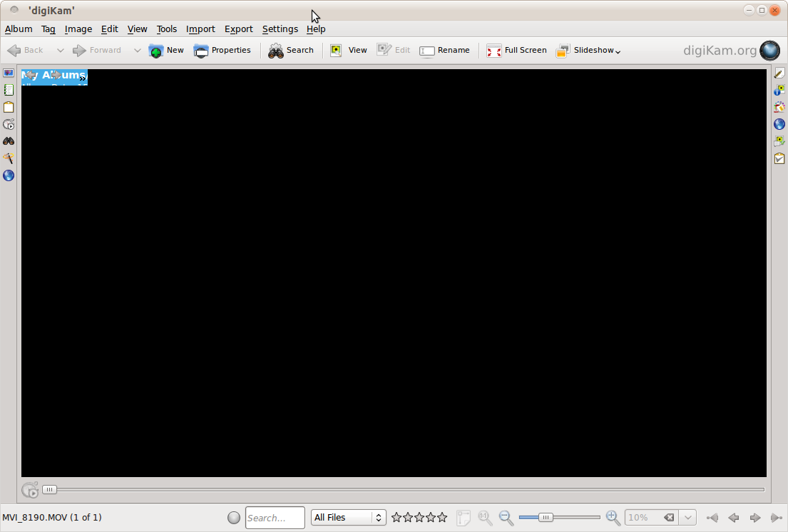Set rating with the fifth star
Screen dimensions: 788x532
[x=443, y=518]
